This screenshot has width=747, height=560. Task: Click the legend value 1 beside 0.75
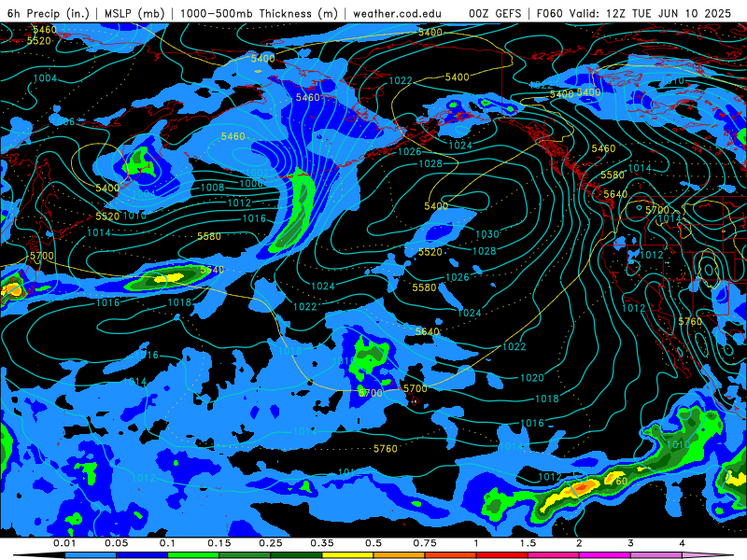476,543
